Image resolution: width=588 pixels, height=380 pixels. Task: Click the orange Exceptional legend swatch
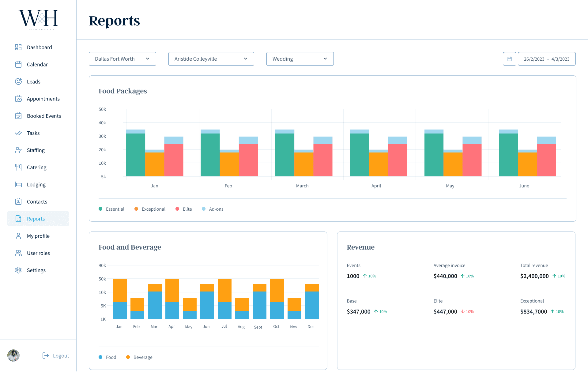pyautogui.click(x=136, y=209)
